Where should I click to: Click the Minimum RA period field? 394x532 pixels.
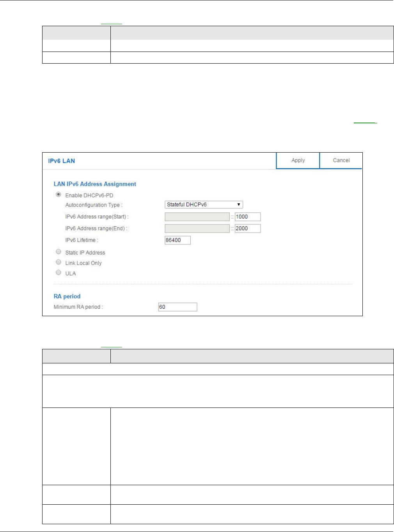click(177, 307)
